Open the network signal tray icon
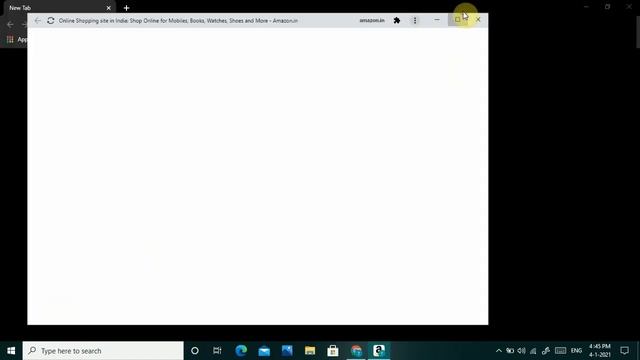This screenshot has height=360, width=640. (533, 351)
